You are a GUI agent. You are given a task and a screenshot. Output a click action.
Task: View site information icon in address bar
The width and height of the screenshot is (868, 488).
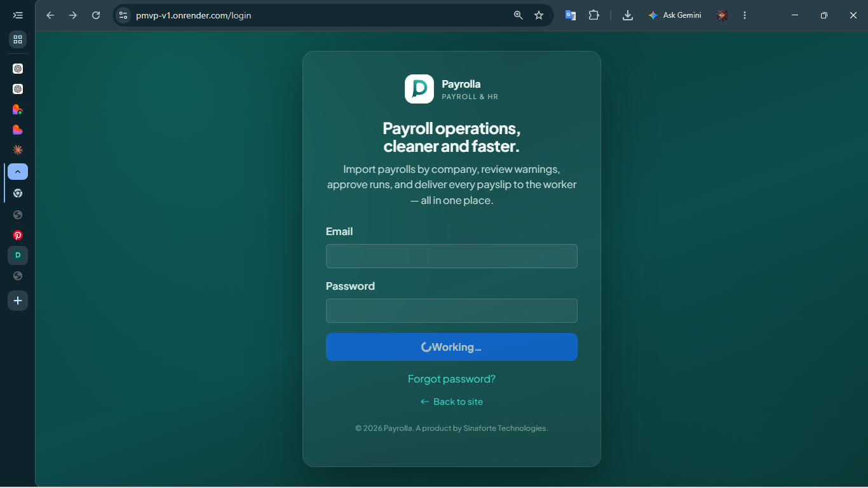tap(123, 15)
